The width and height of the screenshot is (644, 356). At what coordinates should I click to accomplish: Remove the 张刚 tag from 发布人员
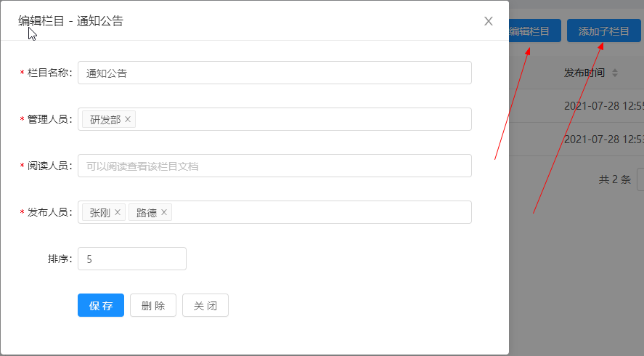[118, 212]
